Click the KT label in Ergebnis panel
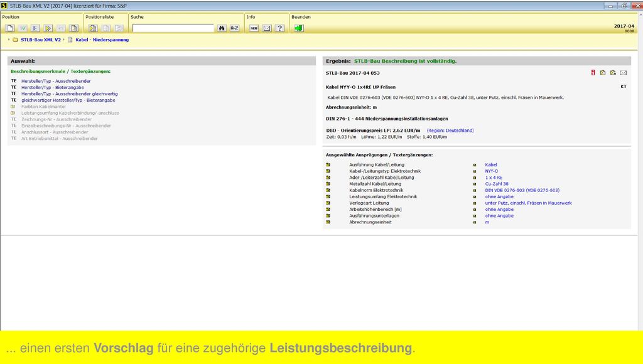Viewport: 643px width, 364px height. (x=624, y=87)
